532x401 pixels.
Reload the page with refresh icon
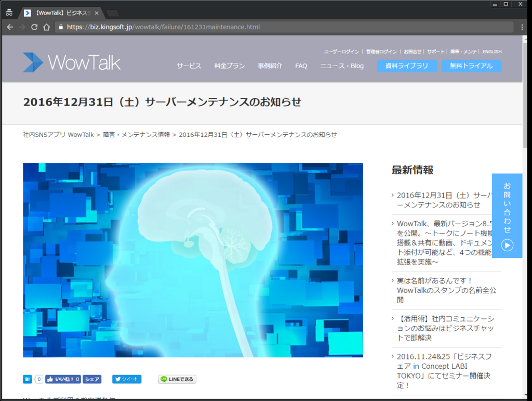click(34, 27)
